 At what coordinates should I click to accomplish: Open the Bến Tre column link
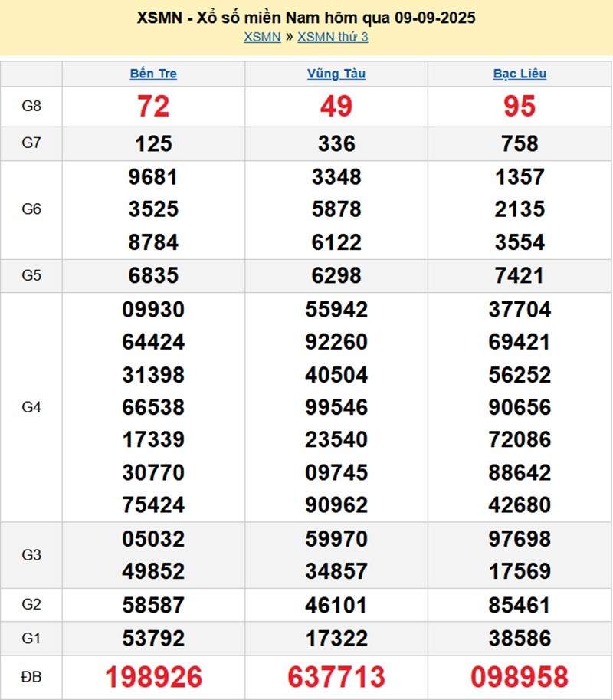pyautogui.click(x=153, y=74)
